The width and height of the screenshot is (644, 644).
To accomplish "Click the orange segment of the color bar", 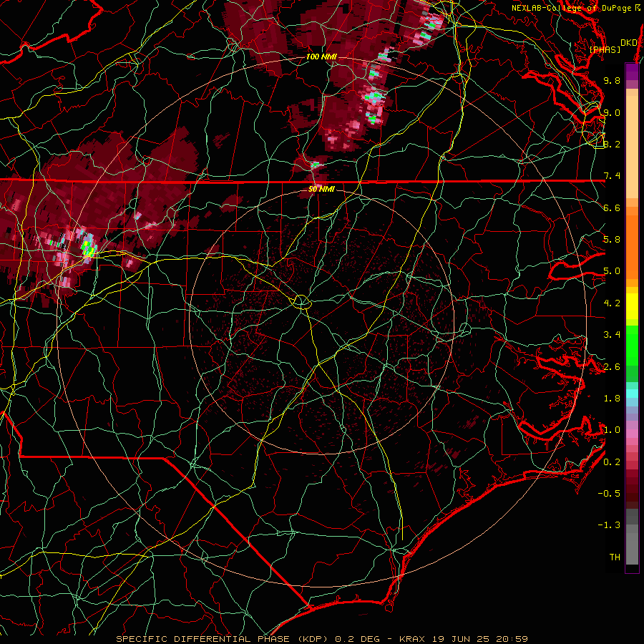I will [x=632, y=243].
